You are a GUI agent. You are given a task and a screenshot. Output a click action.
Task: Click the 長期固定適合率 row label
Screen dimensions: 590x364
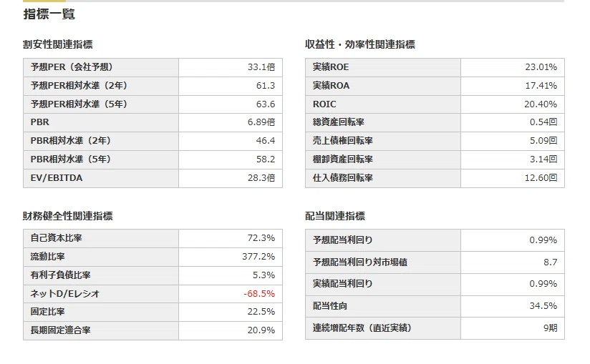(x=61, y=330)
